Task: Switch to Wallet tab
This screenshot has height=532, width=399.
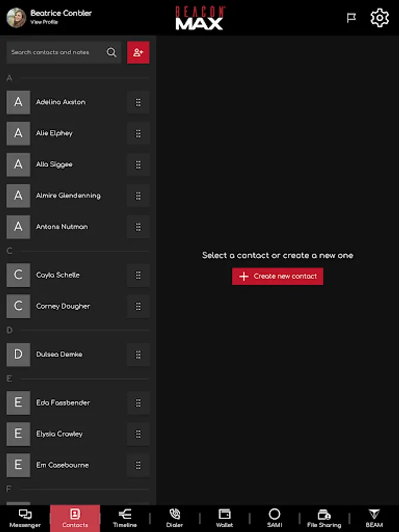Action: coord(224,518)
